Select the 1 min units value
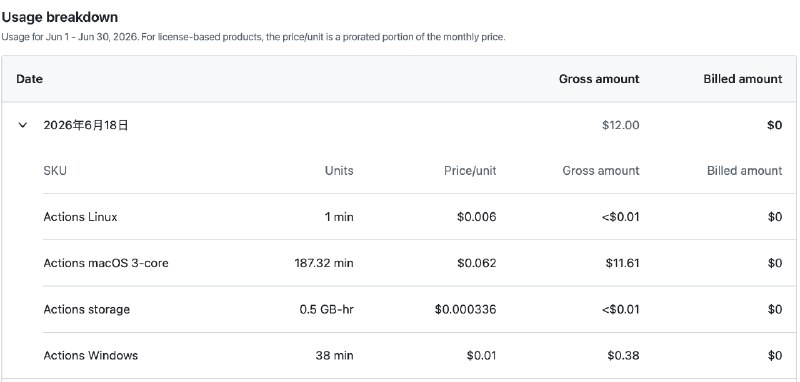This screenshot has width=800, height=382. [339, 217]
